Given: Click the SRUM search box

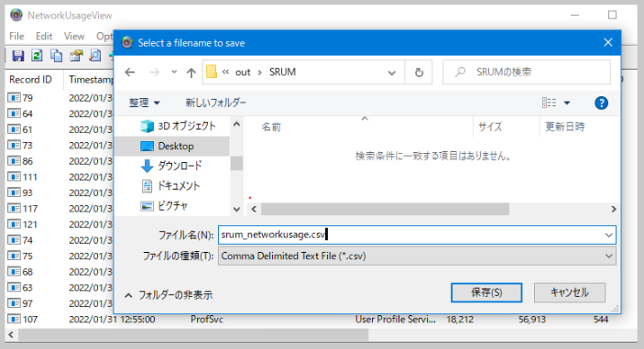Looking at the screenshot, I should (x=527, y=72).
